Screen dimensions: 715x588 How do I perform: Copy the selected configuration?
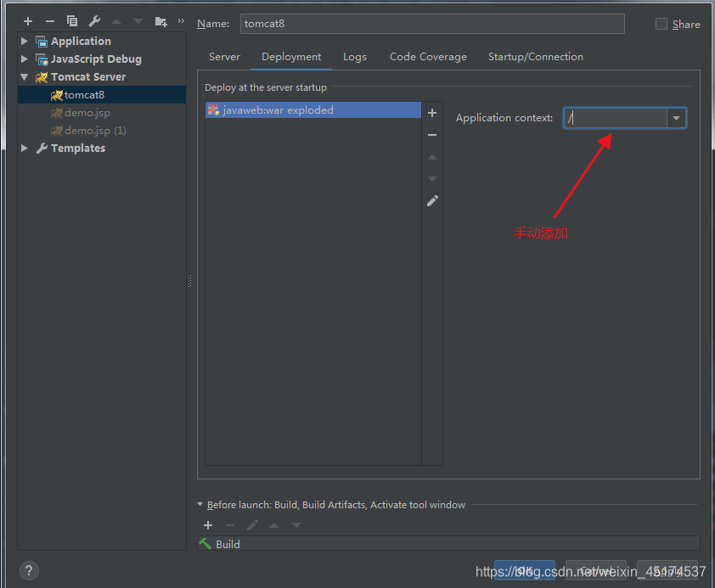click(72, 21)
